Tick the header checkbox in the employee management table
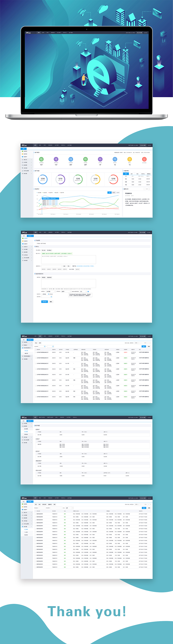 [36, 511]
